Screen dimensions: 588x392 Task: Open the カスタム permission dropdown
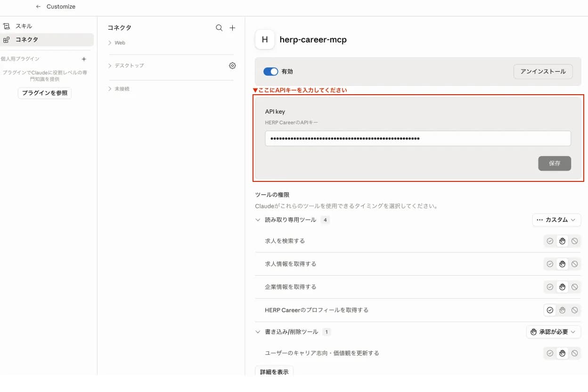(556, 220)
